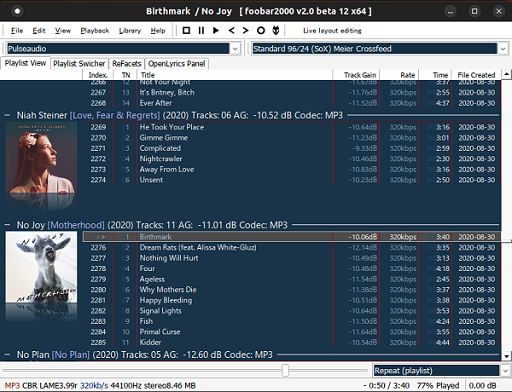Collapse the No Joy Motherhood group
Viewport: 512px width, 392px height.
pos(7,225)
